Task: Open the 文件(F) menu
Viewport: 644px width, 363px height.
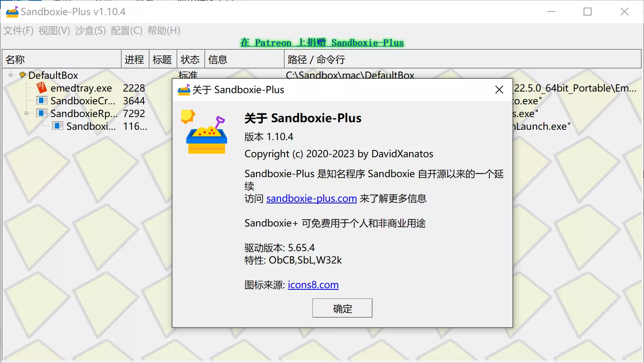Action: point(18,31)
